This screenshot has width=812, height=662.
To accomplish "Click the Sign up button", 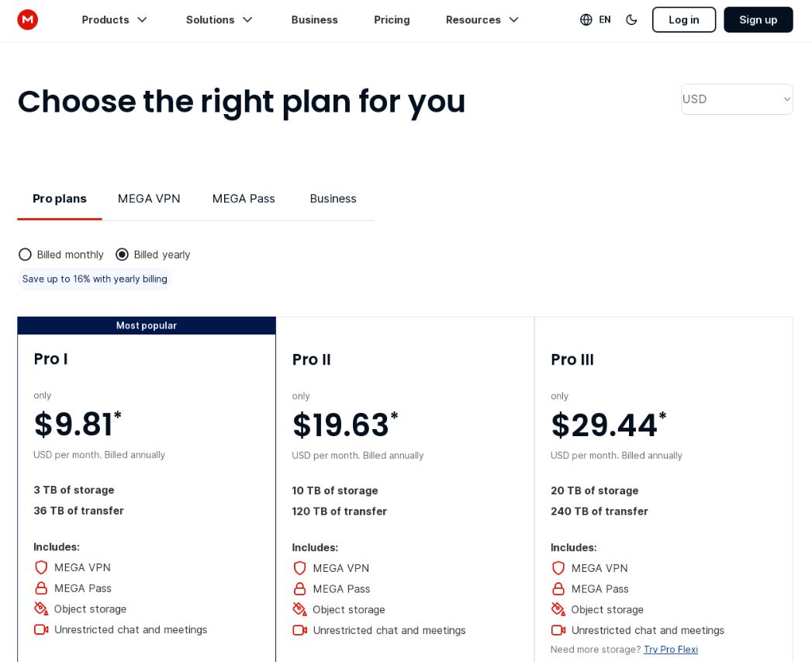I will tap(758, 19).
